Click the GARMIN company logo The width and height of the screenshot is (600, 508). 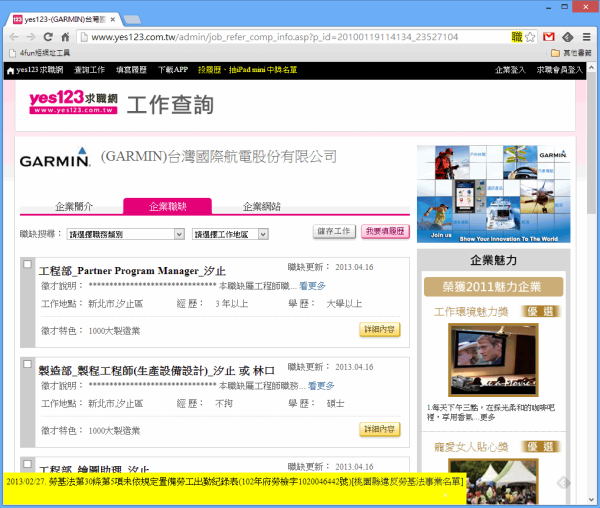click(x=55, y=157)
